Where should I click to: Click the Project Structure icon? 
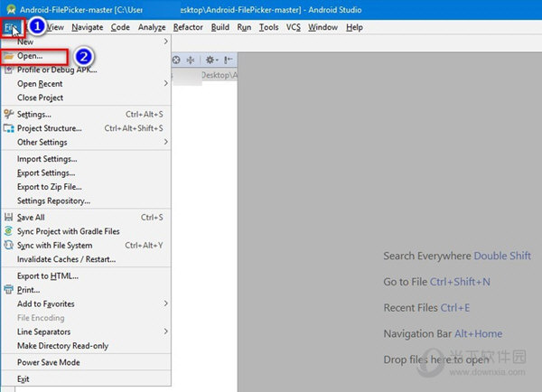pos(9,128)
